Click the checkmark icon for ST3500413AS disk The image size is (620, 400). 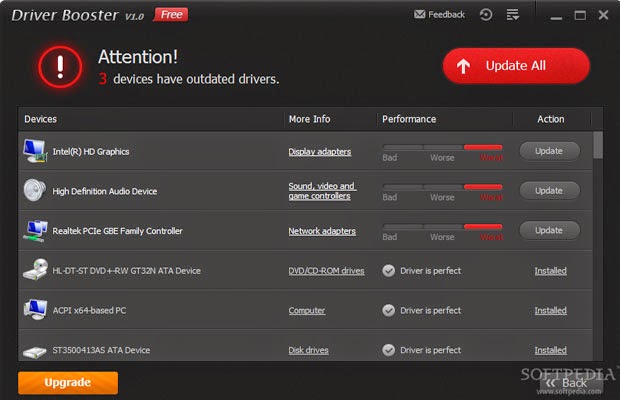pyautogui.click(x=389, y=350)
